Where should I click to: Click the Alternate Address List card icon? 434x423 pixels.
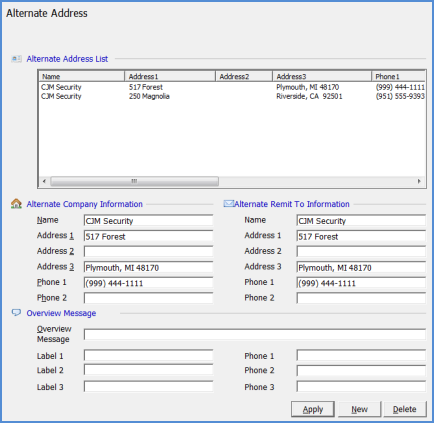click(16, 59)
